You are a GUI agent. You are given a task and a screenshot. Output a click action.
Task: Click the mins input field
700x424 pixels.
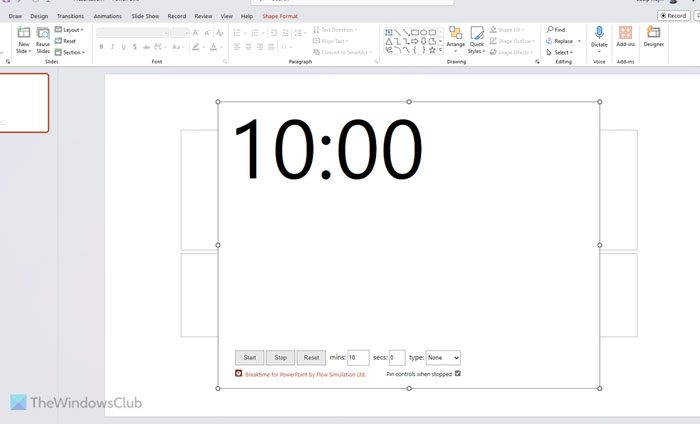tap(358, 358)
